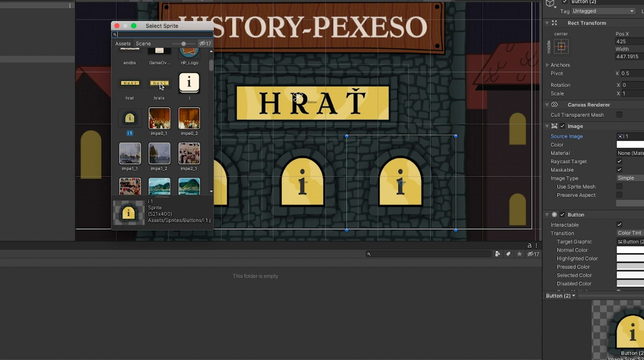
Task: Open the Image Type dropdown showing Simple
Action: 630,178
